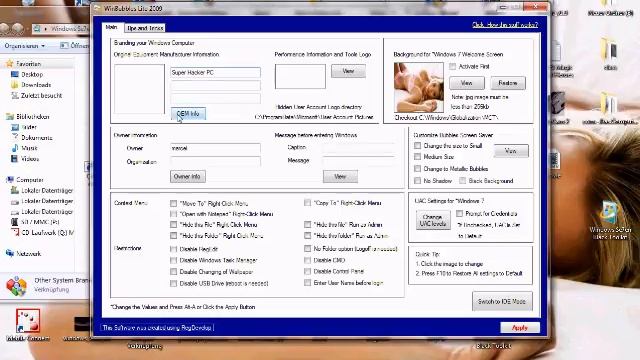Screen dimensions: 640x360
Task: Click the Restore button
Action: point(508,83)
